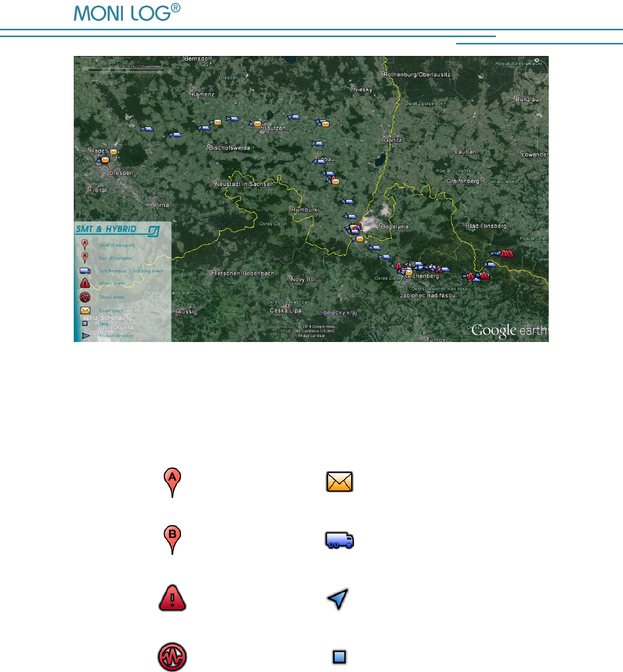Click the 'Synchronous | Tracking event' legend label
623x672 pixels.
[131, 271]
